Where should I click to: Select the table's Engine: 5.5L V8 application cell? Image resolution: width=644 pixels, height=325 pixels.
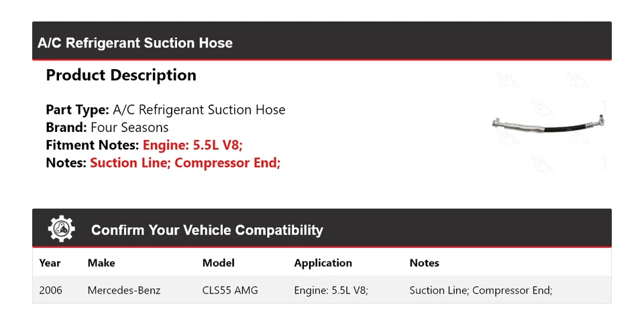pos(331,290)
